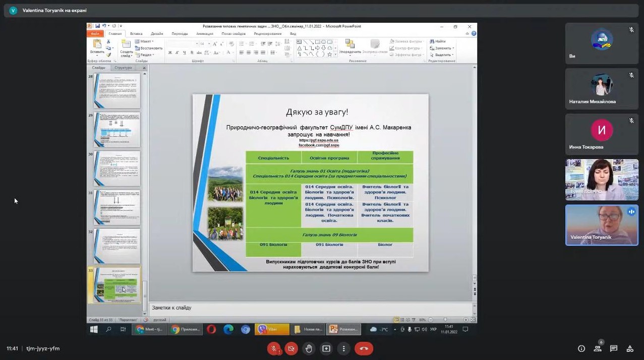Click the Present now screen-share button
This screenshot has height=360, width=644.
click(x=326, y=348)
